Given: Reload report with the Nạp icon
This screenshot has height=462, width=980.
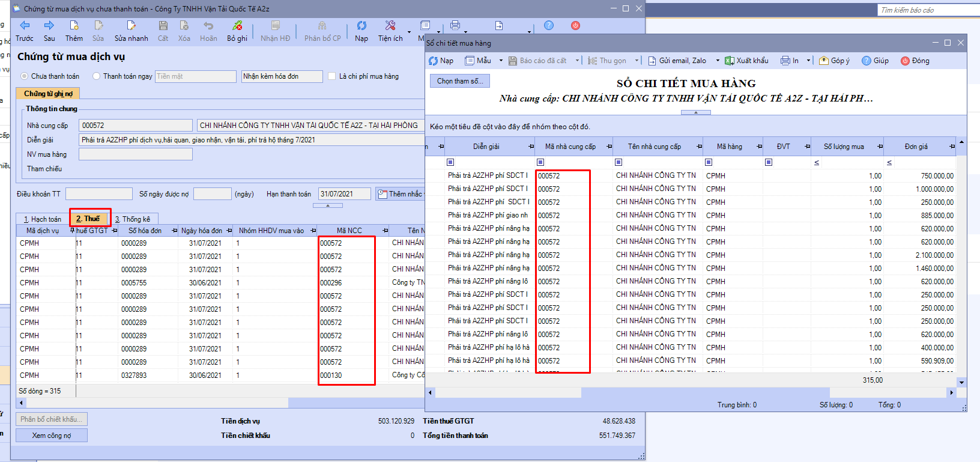Looking at the screenshot, I should coord(434,61).
